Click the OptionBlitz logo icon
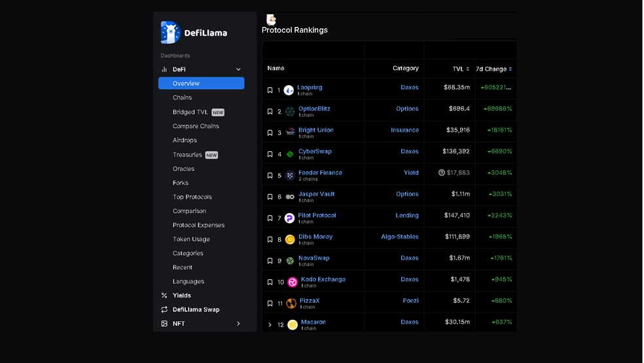 coord(290,111)
